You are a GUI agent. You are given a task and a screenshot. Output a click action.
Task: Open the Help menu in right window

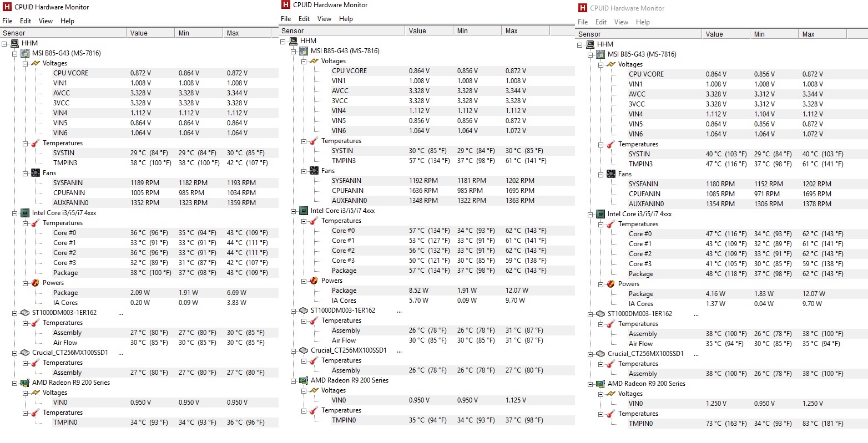643,22
